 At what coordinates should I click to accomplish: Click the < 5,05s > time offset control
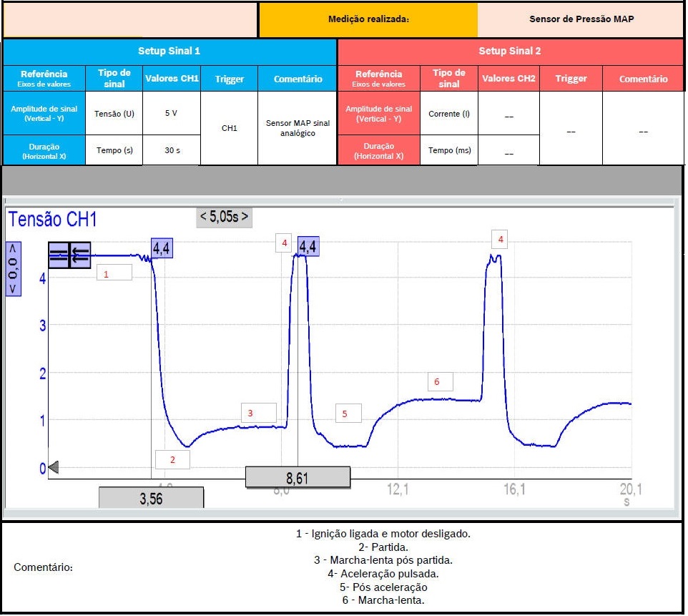pos(225,217)
